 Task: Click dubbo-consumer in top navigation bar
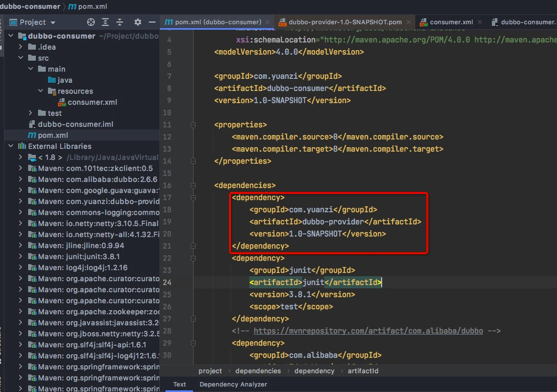(x=30, y=7)
